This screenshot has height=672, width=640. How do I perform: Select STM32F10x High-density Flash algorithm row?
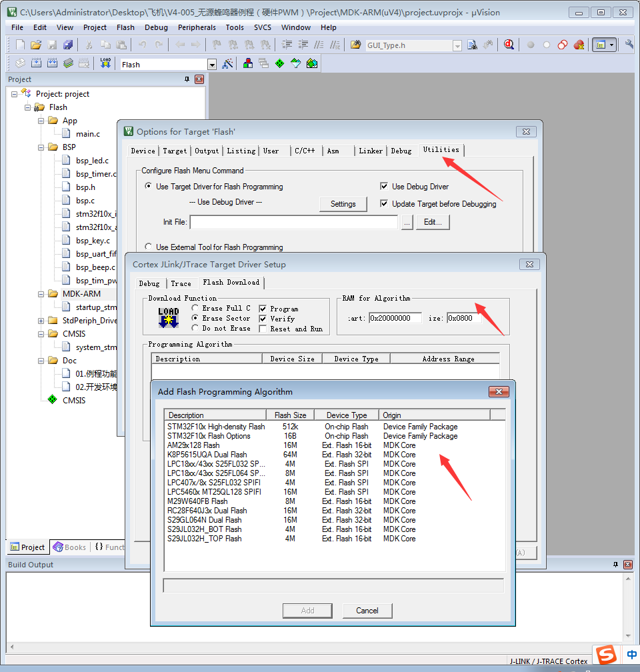335,427
